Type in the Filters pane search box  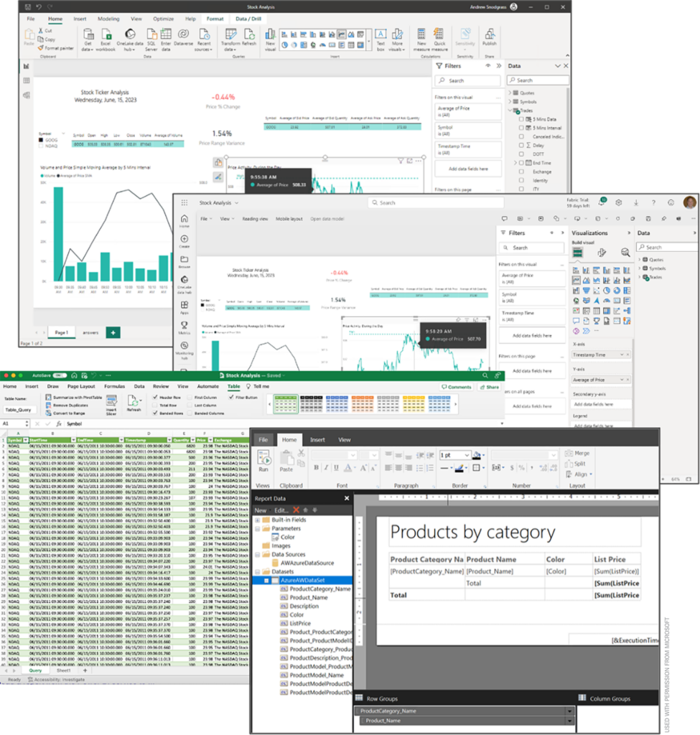click(x=467, y=80)
